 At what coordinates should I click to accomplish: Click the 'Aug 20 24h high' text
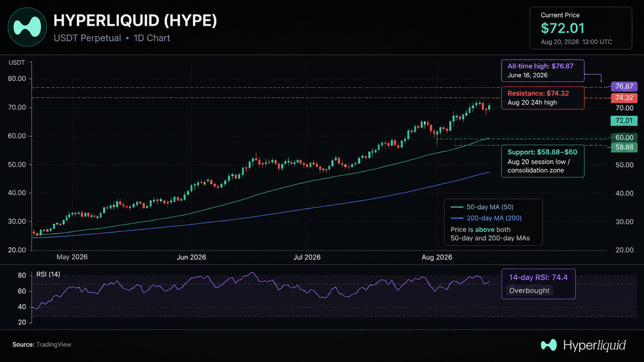point(532,102)
